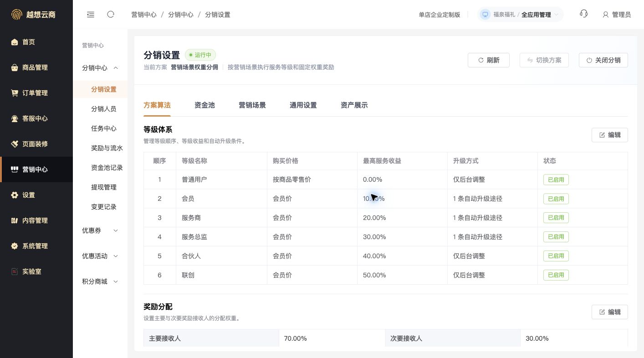
Task: Click the 服务总监 level name cell
Action: point(221,237)
